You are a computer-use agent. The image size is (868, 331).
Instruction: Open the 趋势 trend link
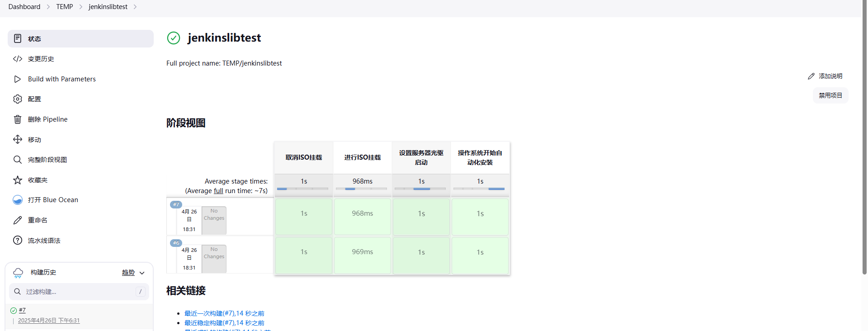click(x=128, y=273)
